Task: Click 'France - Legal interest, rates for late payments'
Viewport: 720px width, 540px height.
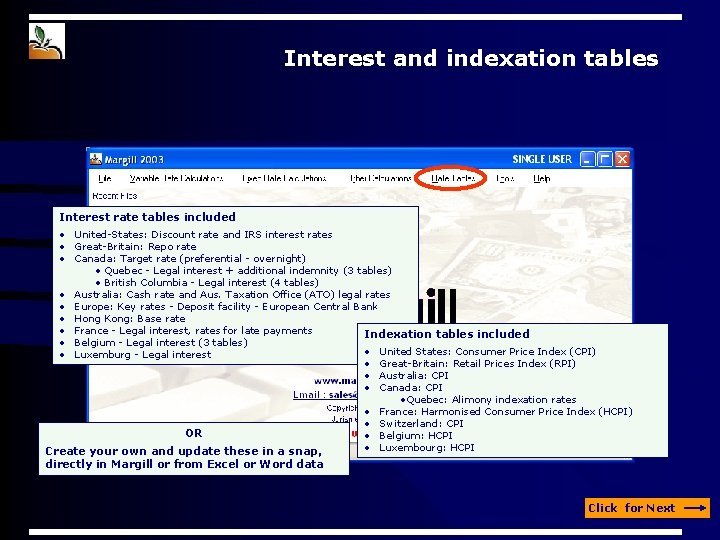Action: click(193, 331)
